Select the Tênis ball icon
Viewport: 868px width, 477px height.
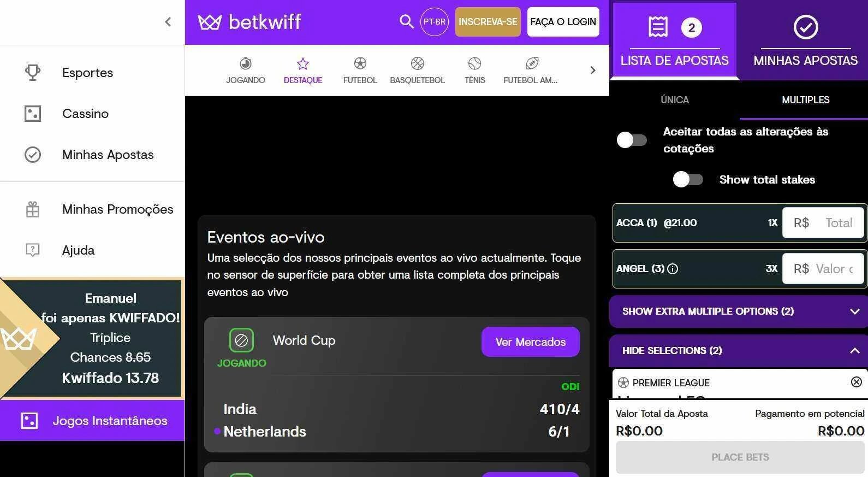coord(475,63)
